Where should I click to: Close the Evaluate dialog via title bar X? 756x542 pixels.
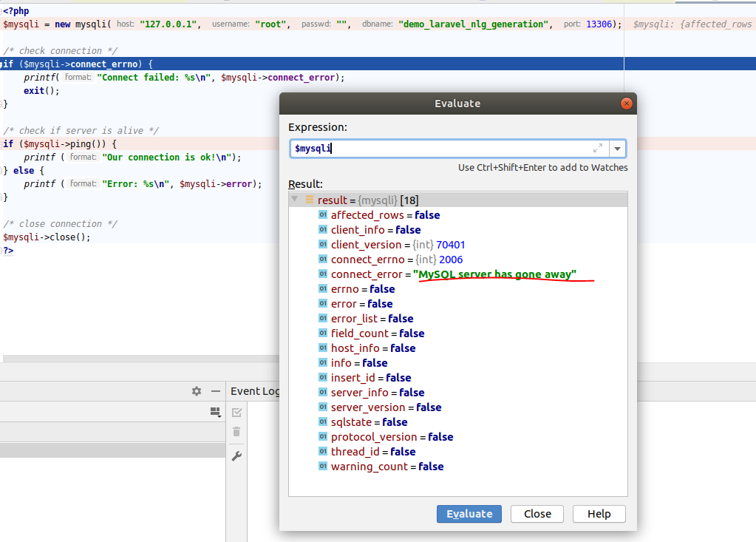[x=626, y=104]
